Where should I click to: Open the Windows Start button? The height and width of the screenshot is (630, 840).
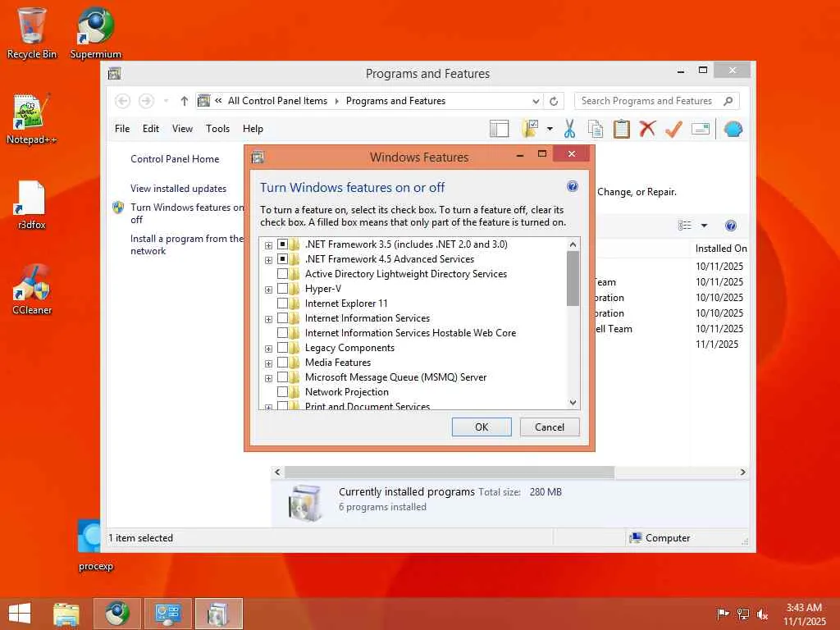point(20,614)
